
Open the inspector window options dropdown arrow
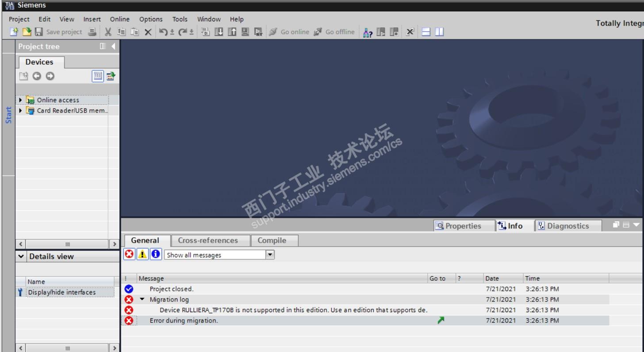coord(636,225)
